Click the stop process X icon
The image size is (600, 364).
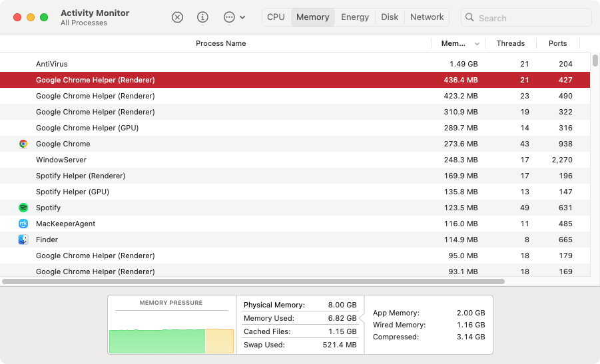(x=177, y=17)
